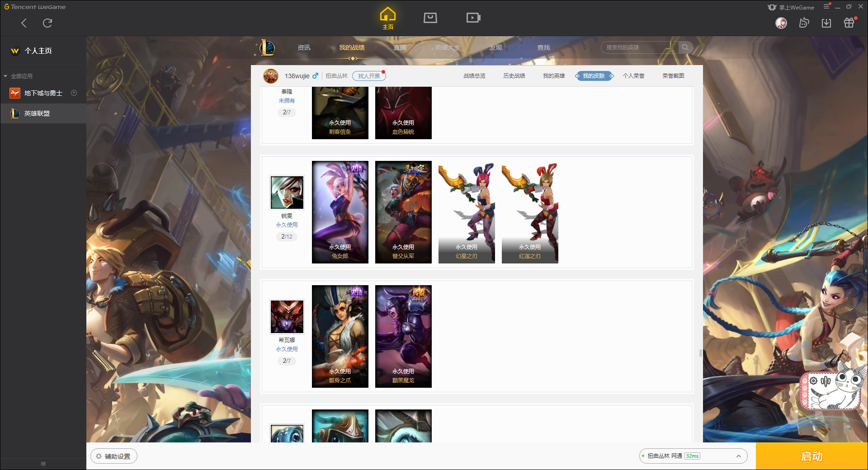Open the store bag icon in top bar
The width and height of the screenshot is (868, 470).
point(430,18)
